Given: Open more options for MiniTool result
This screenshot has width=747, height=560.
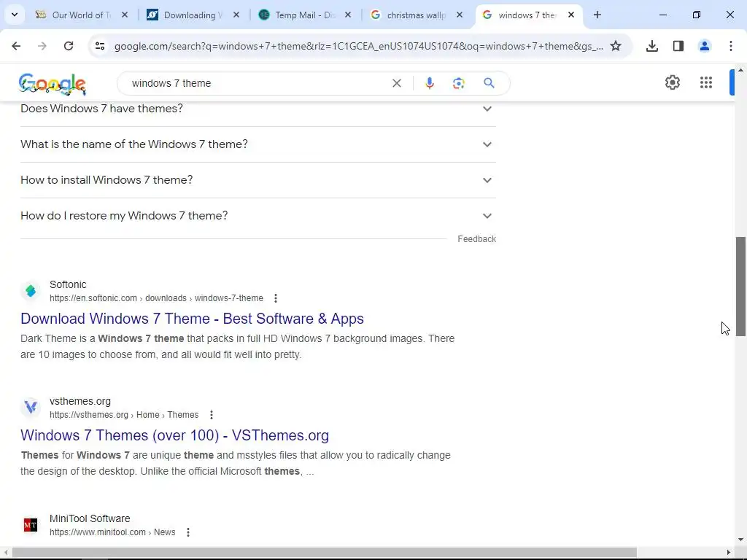Looking at the screenshot, I should click(188, 532).
